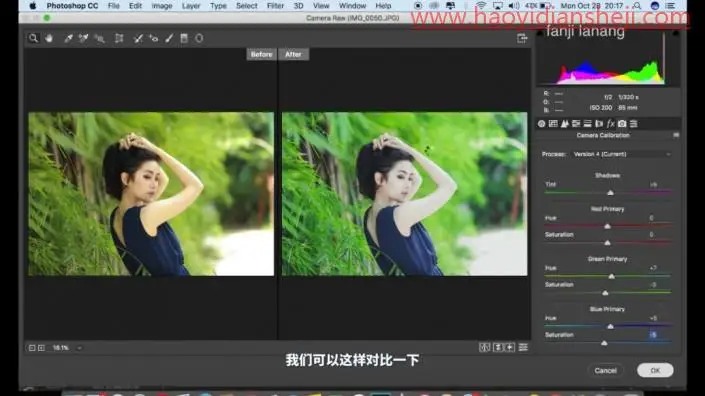This screenshot has height=396, width=705.
Task: Select the Targeted Adjustment tool
Action: [100, 38]
